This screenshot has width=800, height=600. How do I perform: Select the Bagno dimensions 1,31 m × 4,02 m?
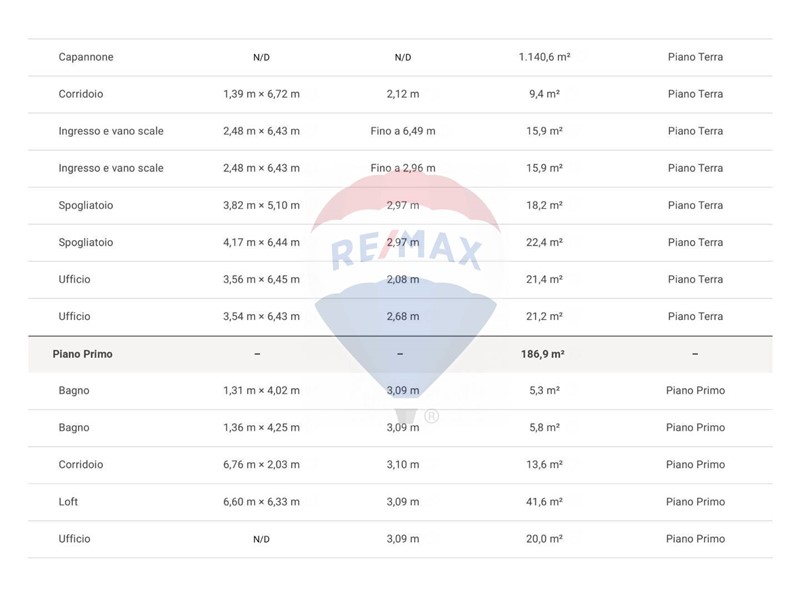[261, 390]
